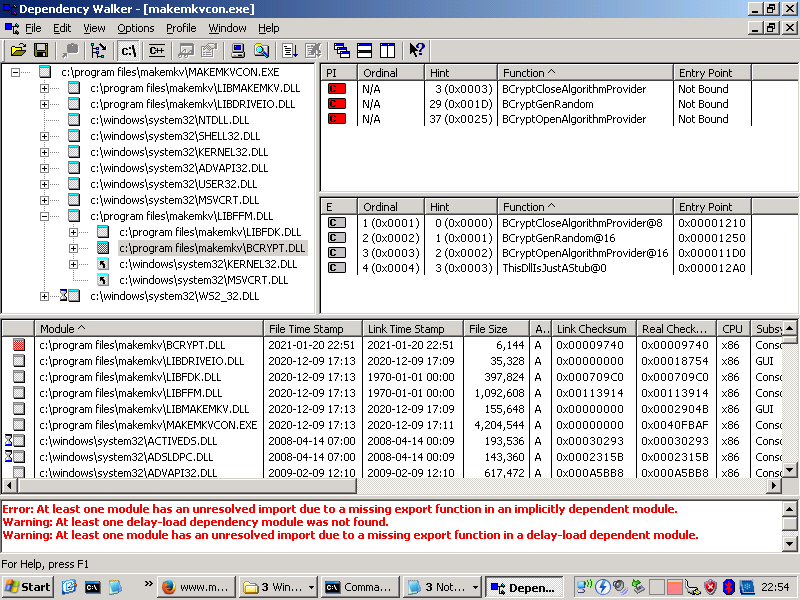Screen dimensions: 800x600
Task: Click the red C icon beside BCryptGenRandom import
Action: pyautogui.click(x=337, y=104)
